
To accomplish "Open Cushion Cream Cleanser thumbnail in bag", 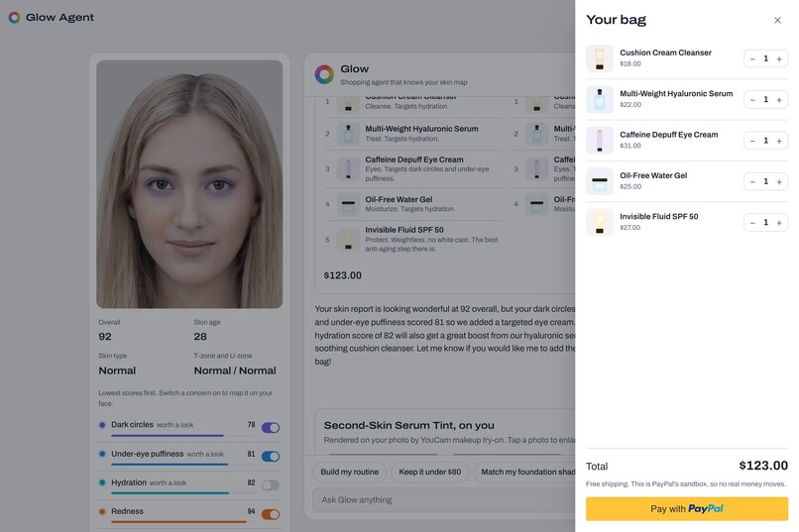I will [x=599, y=58].
